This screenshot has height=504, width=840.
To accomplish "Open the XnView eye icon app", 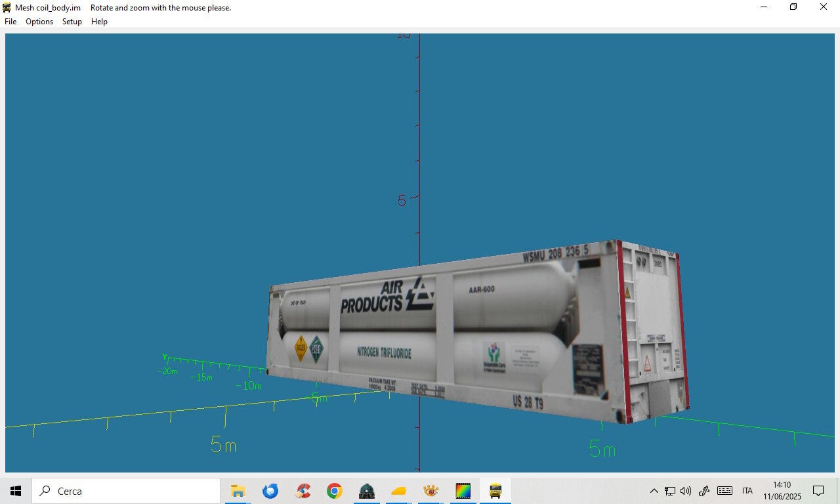I will point(430,491).
